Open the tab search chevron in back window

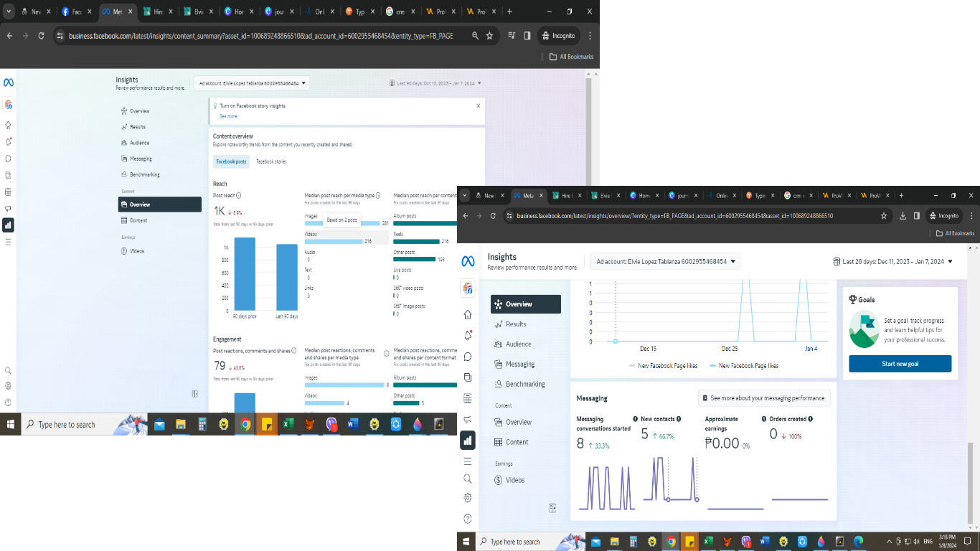tap(8, 11)
